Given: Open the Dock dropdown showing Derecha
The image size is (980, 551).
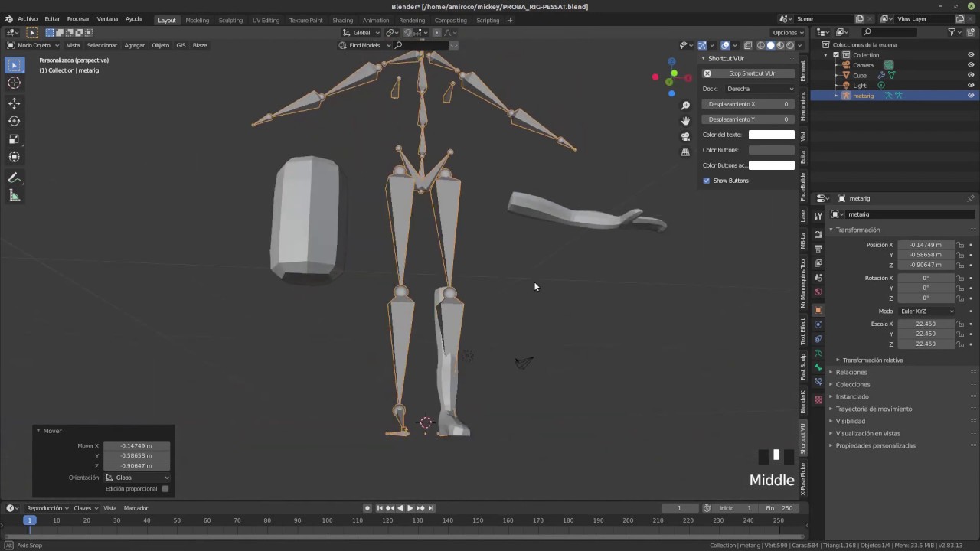Looking at the screenshot, I should click(x=759, y=89).
